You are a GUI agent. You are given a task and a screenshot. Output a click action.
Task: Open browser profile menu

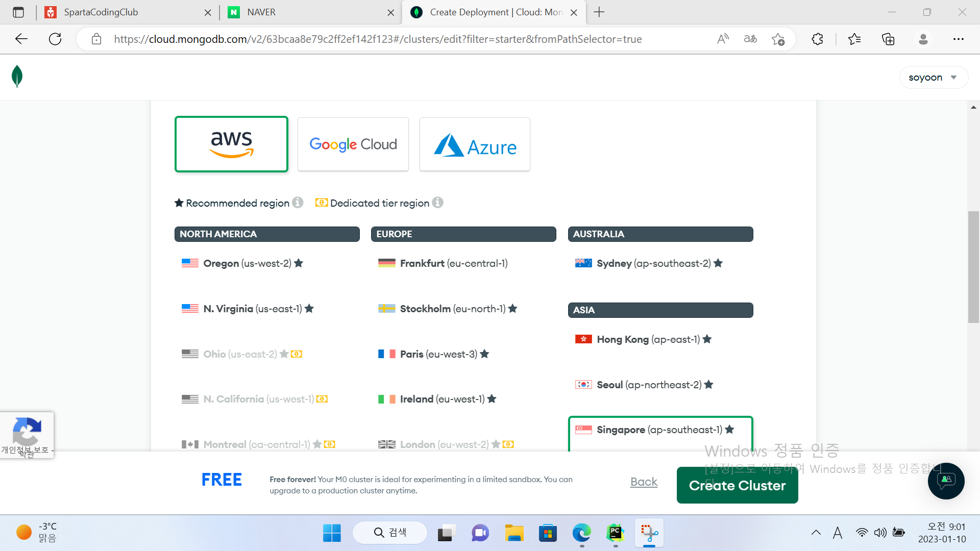pyautogui.click(x=923, y=39)
